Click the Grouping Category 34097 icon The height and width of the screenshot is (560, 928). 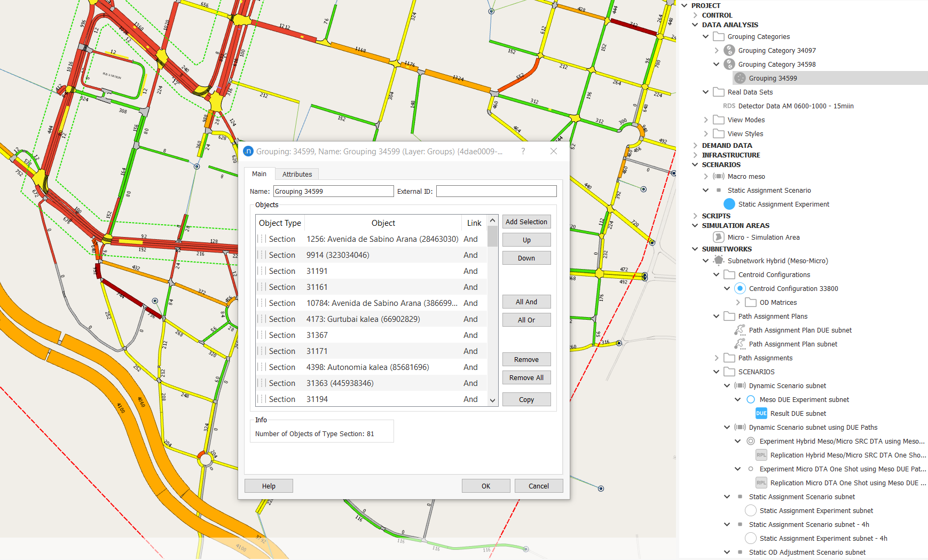coord(729,50)
